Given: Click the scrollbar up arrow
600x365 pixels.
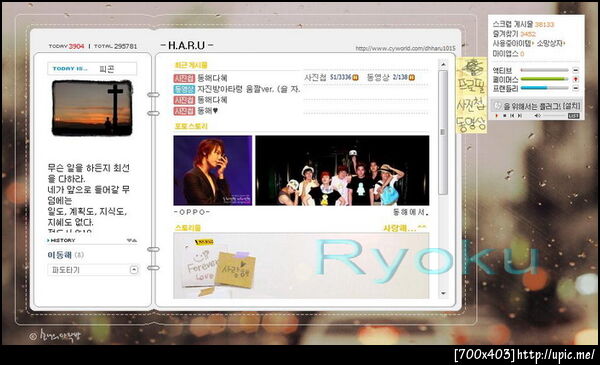Looking at the screenshot, I should [x=443, y=64].
